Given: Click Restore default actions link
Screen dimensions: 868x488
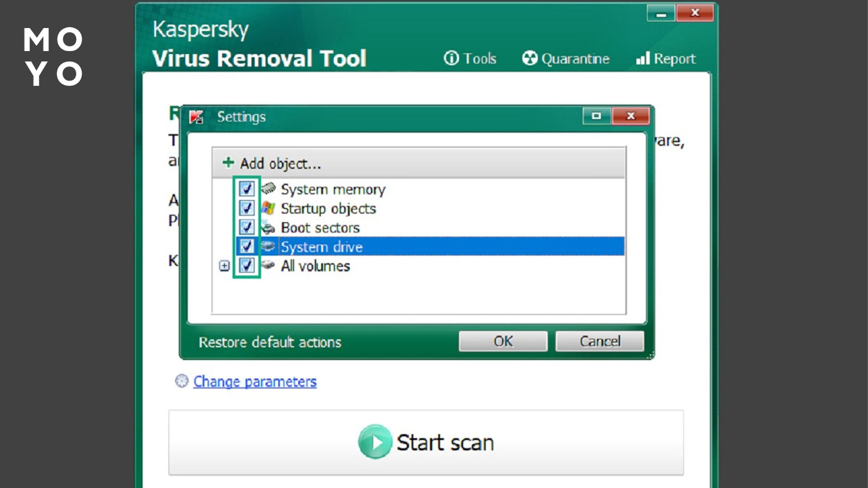Looking at the screenshot, I should pyautogui.click(x=270, y=342).
